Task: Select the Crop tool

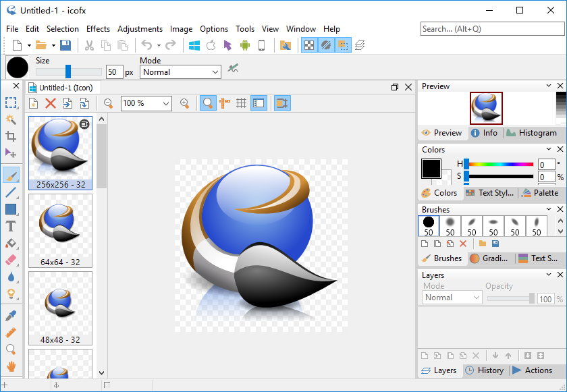Action: click(x=11, y=136)
